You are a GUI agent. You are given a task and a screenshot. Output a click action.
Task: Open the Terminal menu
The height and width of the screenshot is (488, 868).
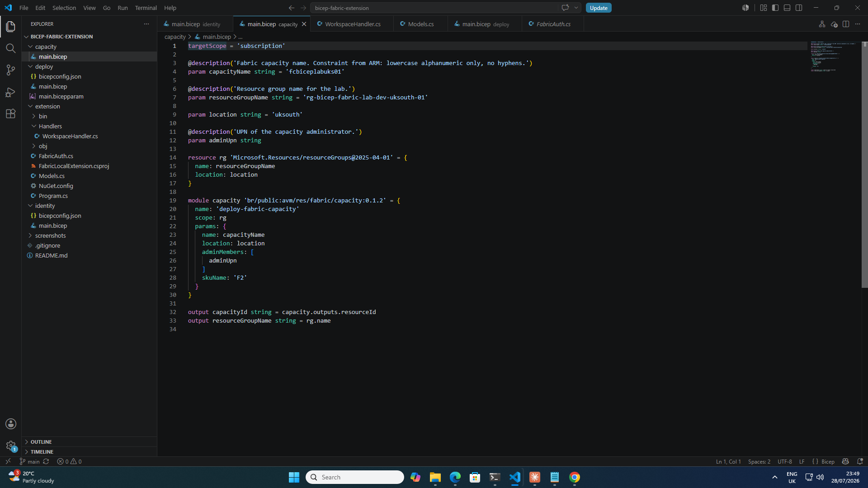pyautogui.click(x=146, y=8)
